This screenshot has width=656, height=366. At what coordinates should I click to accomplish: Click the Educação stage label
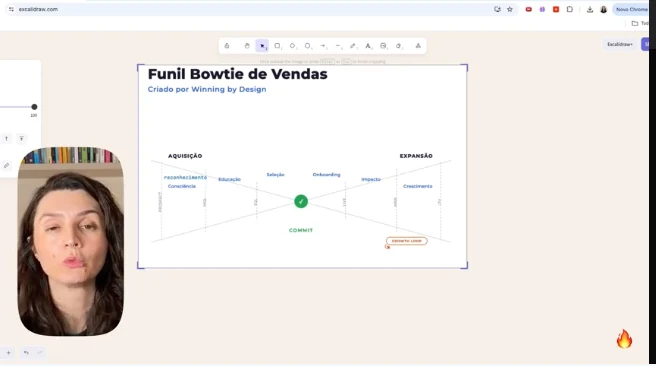(x=229, y=179)
